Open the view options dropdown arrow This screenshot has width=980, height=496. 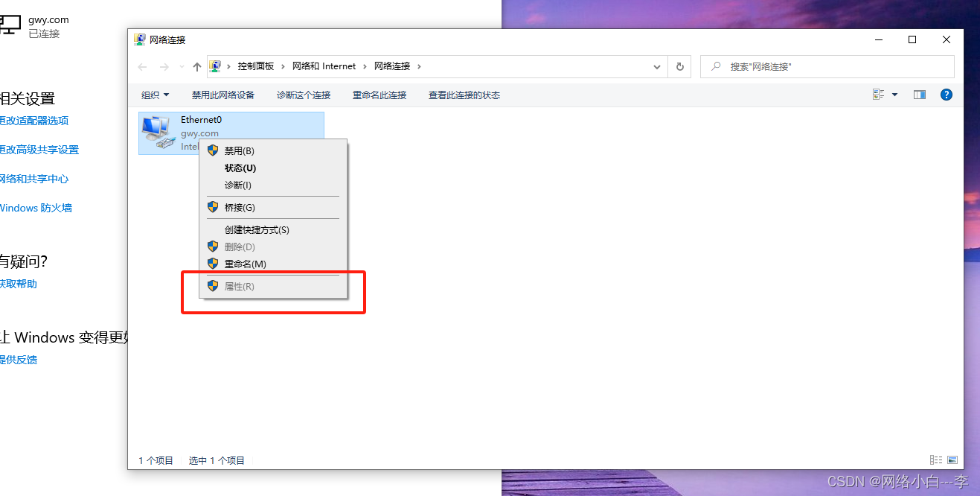point(894,95)
